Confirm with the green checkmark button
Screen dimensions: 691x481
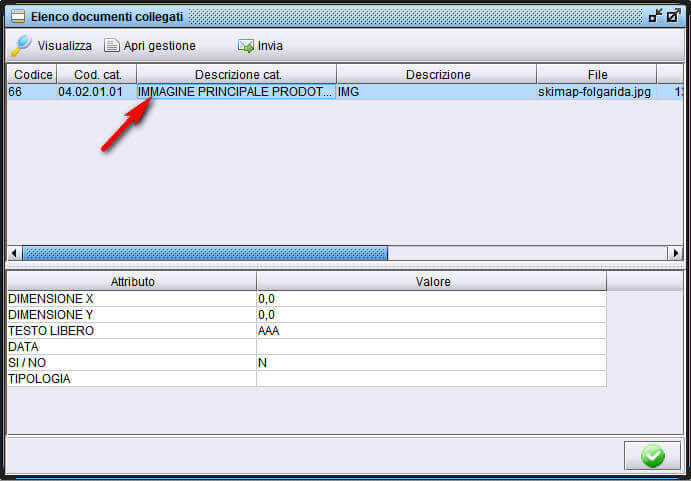[x=652, y=455]
